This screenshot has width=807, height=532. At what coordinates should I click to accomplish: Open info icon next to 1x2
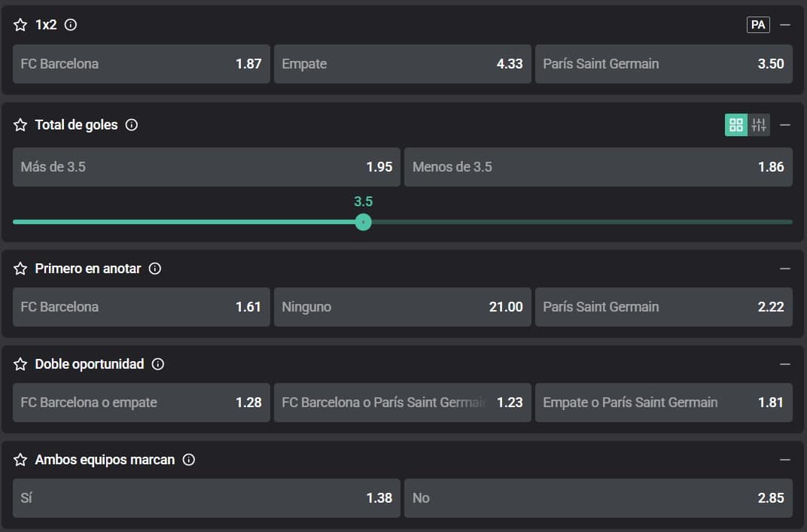point(71,25)
